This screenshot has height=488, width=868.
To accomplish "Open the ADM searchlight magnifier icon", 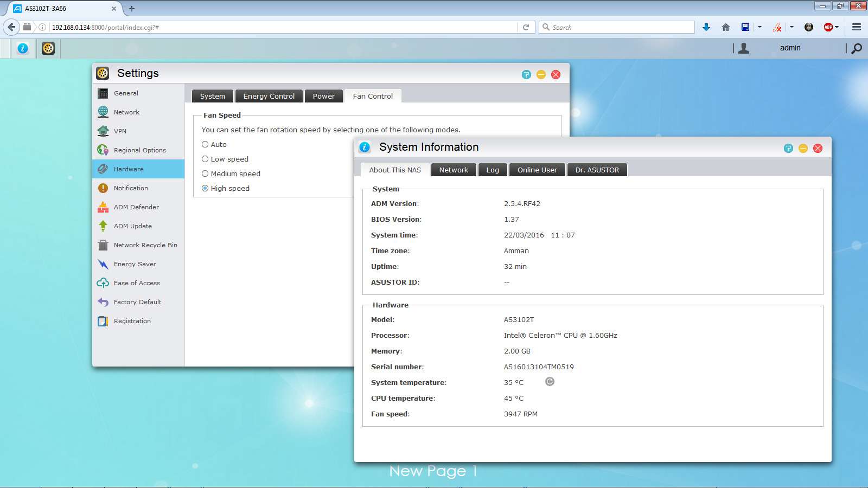I will coord(857,48).
